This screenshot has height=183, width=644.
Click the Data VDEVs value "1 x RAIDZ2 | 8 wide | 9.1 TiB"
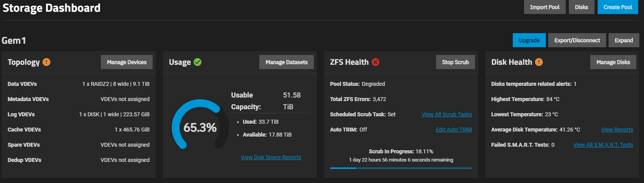[x=116, y=84]
